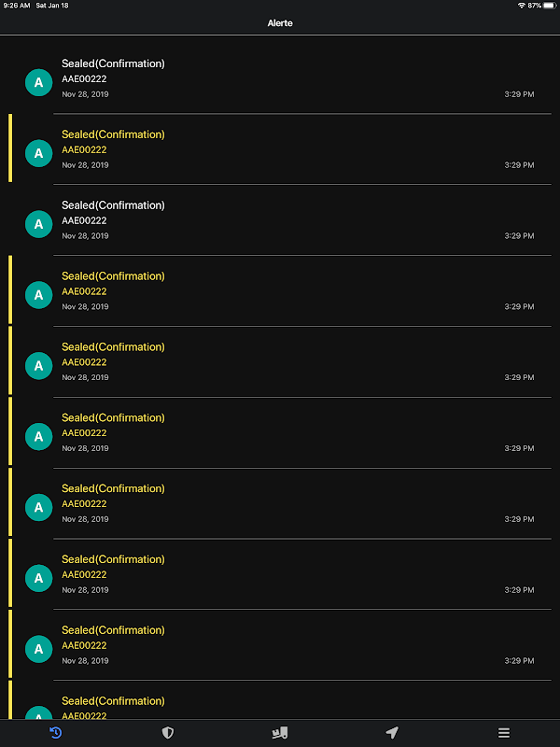Tap the avatar of the first white alert
The height and width of the screenshot is (747, 560).
[x=38, y=82]
